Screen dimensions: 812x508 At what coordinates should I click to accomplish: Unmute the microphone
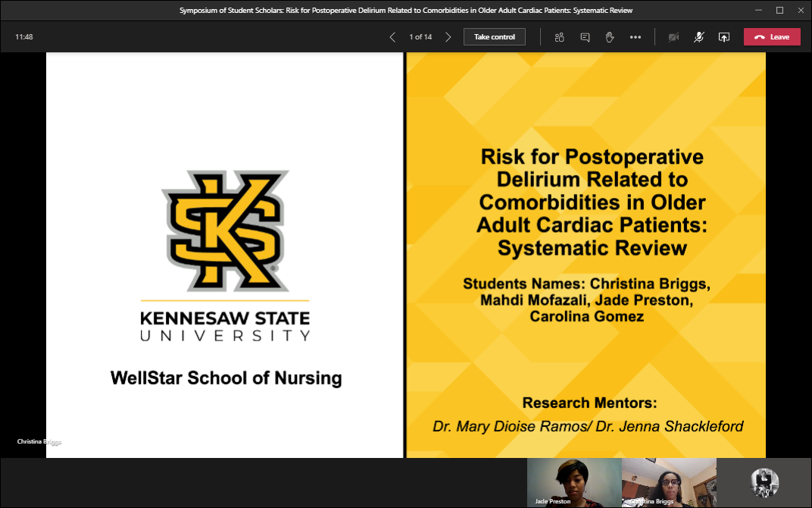698,37
